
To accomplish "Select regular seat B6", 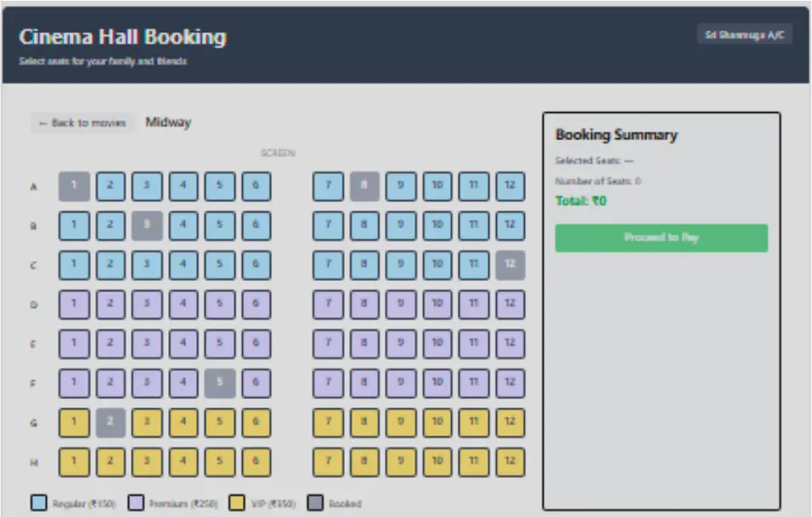I will (256, 225).
